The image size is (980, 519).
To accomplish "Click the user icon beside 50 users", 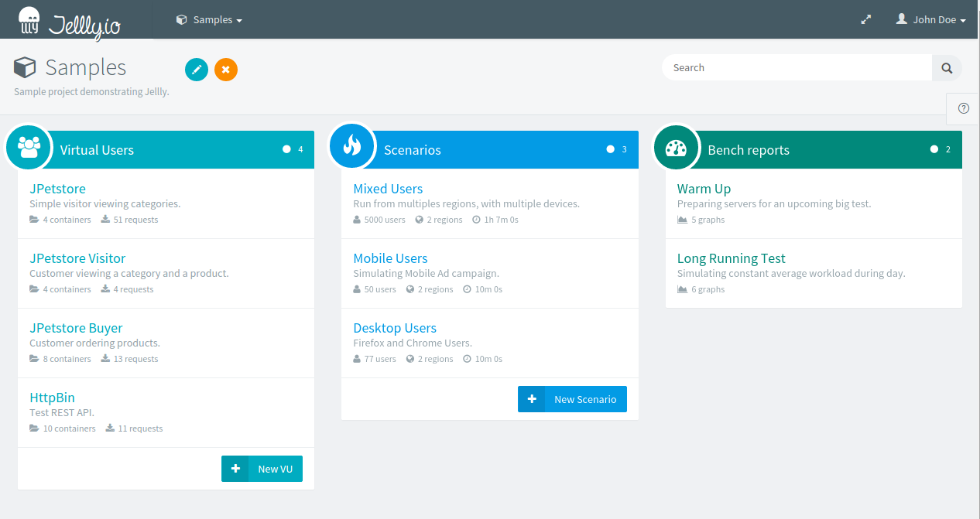I will (357, 289).
